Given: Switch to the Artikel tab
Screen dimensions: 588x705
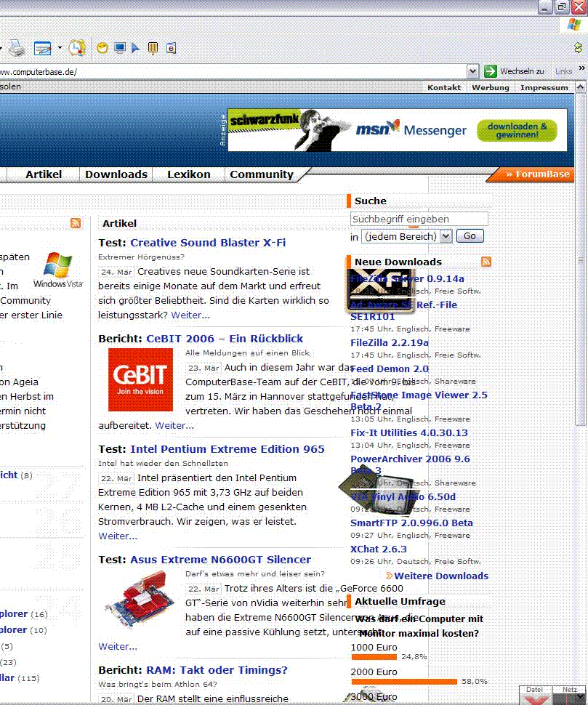Looking at the screenshot, I should point(44,174).
